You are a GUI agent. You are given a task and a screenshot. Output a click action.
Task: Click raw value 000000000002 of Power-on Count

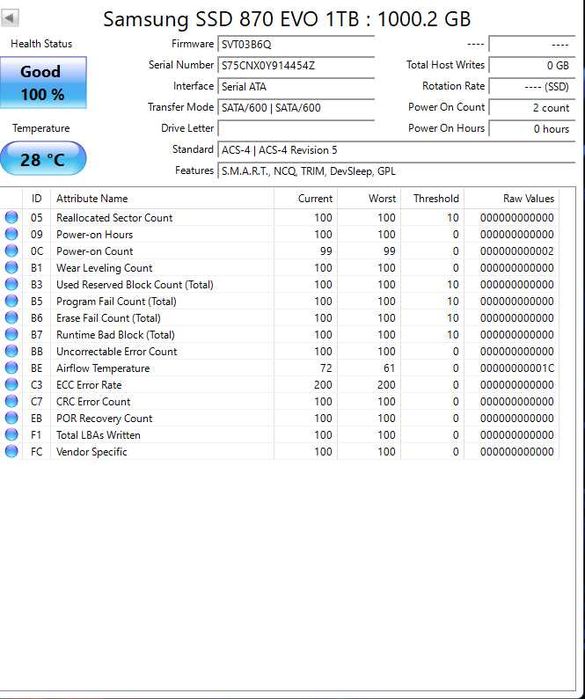(517, 251)
